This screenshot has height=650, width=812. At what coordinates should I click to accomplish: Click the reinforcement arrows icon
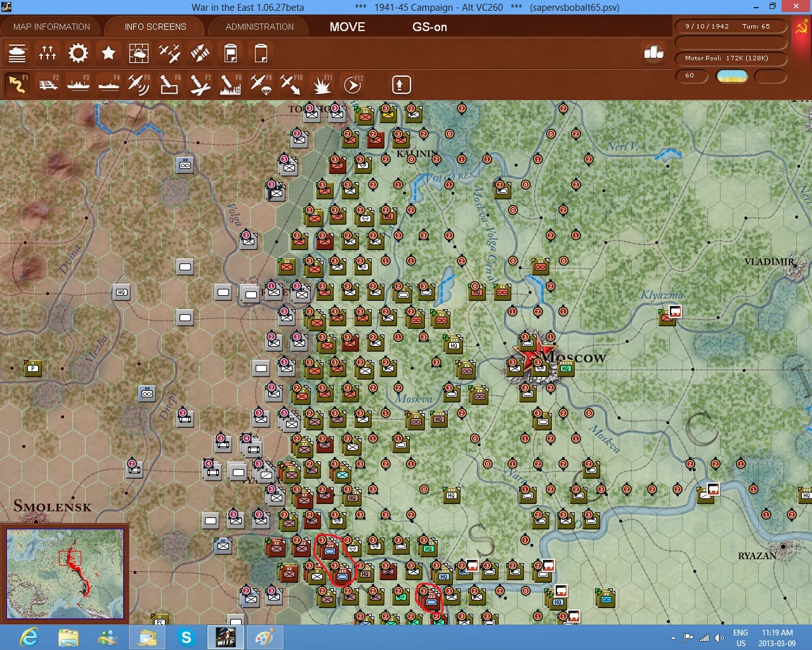click(x=200, y=53)
